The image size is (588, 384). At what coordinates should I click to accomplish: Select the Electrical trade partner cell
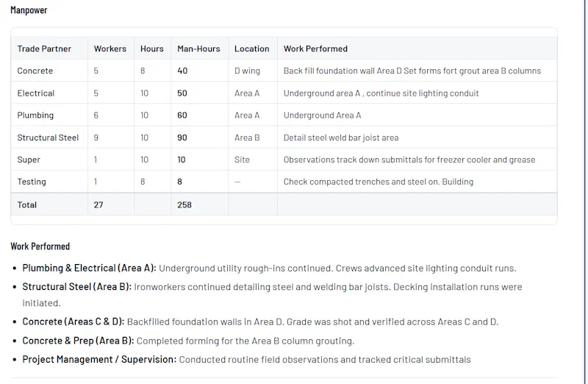pos(35,93)
